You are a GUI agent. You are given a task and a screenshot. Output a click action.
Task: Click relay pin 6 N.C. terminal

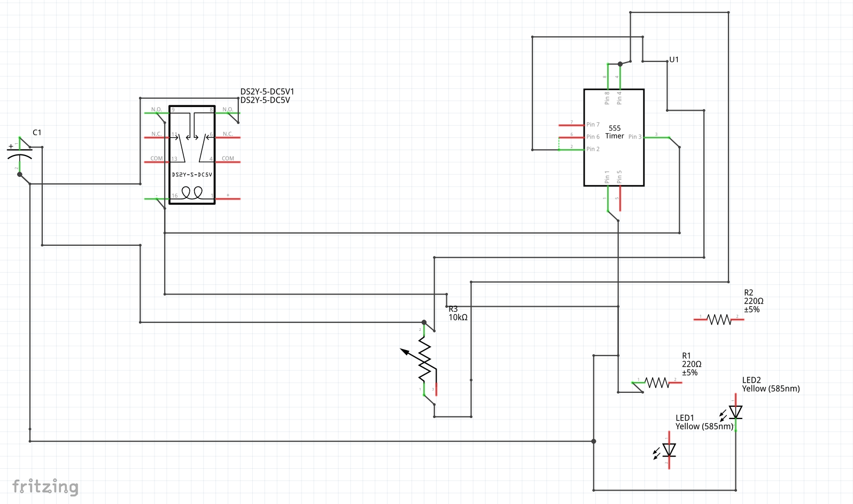(228, 137)
